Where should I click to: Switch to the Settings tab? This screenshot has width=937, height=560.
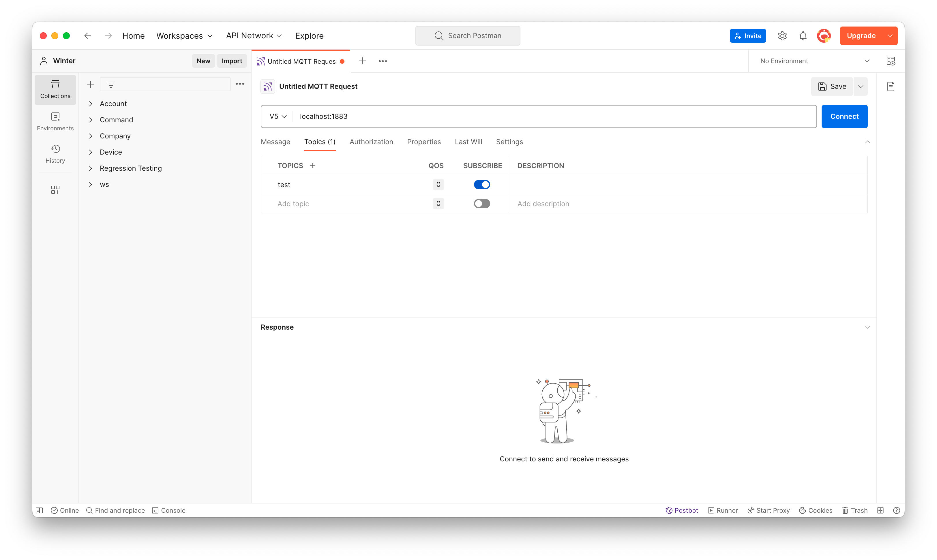[x=509, y=142]
